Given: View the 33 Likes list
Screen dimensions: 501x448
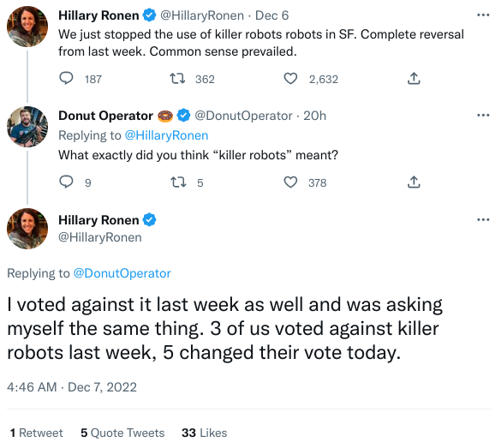Looking at the screenshot, I should [204, 433].
